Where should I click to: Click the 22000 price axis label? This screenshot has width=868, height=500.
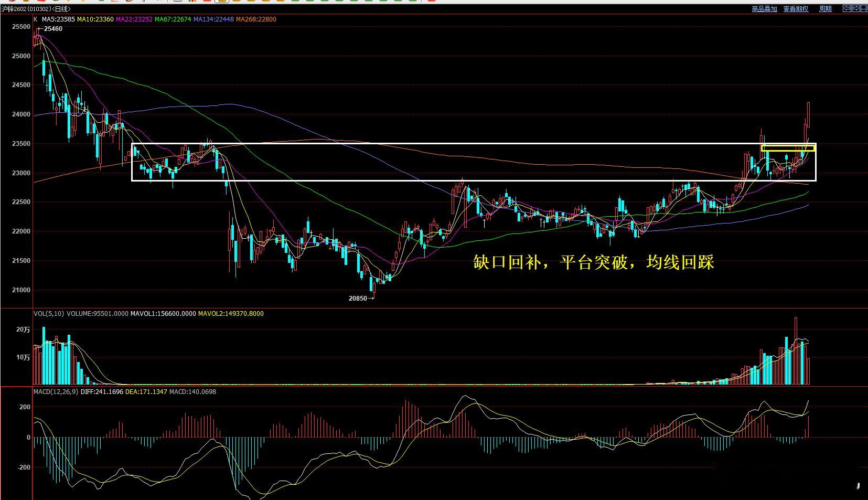coord(22,231)
